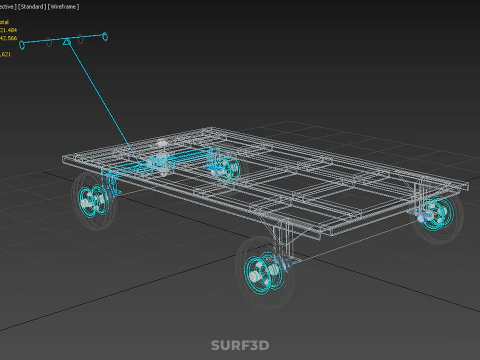Select the flat platform deck frame

coord(265,182)
